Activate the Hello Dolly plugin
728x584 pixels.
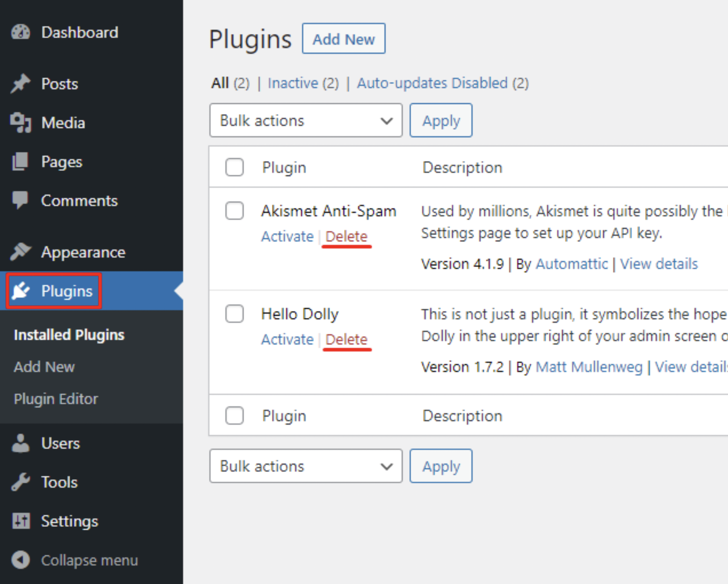tap(287, 339)
